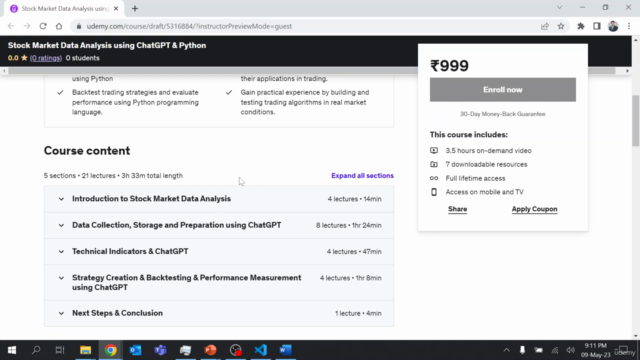The height and width of the screenshot is (360, 640).
Task: Open Word from the taskbar
Action: (x=285, y=350)
